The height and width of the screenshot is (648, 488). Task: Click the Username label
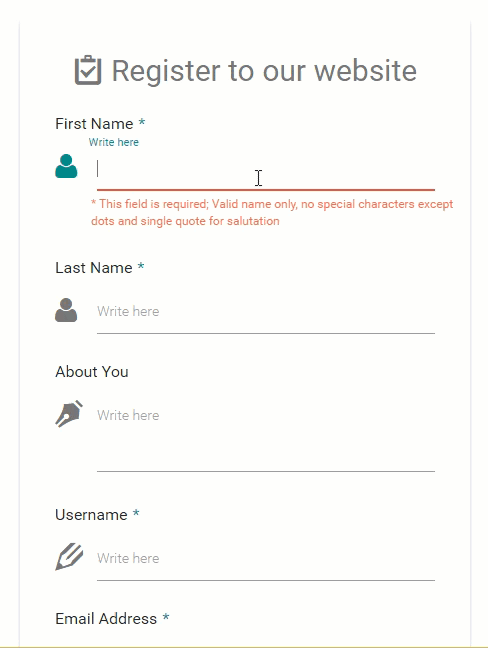click(x=91, y=515)
